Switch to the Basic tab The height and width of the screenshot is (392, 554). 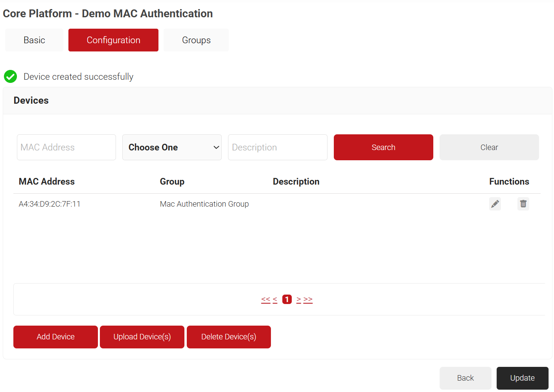click(x=34, y=40)
